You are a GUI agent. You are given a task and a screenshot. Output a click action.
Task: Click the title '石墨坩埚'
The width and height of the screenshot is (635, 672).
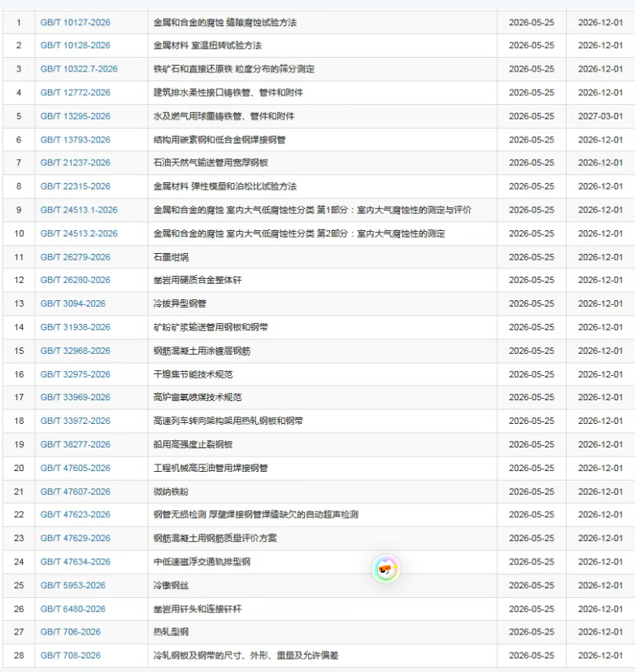[x=171, y=257]
